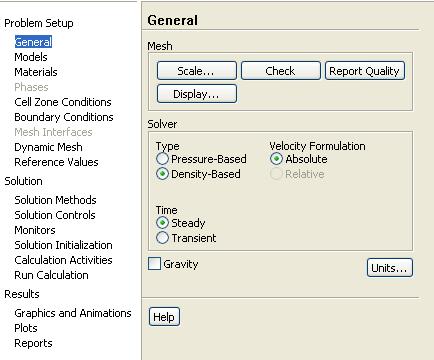
Task: Open Graphics and Animations
Action: pyautogui.click(x=73, y=313)
